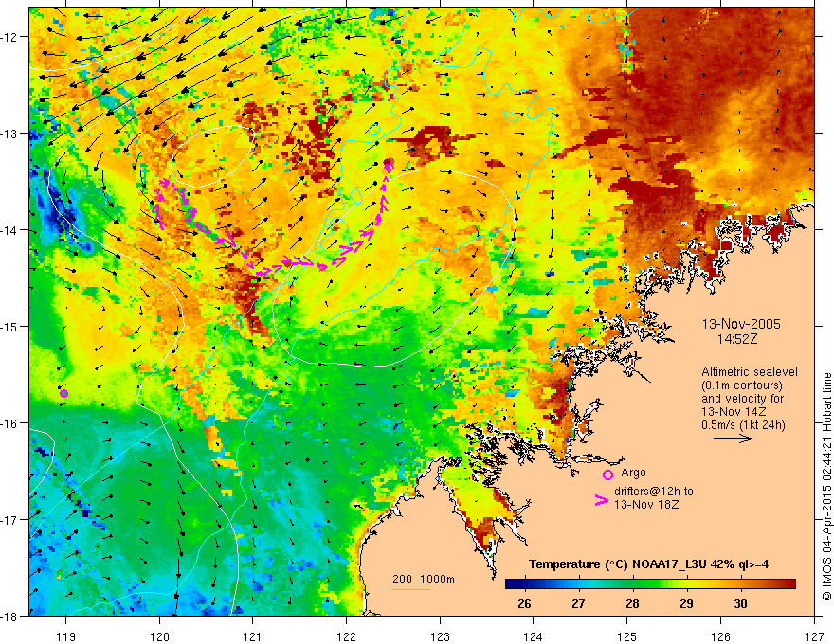
Task: Click the '0.5m/s (1kt 24h)' text
Action: click(x=743, y=425)
